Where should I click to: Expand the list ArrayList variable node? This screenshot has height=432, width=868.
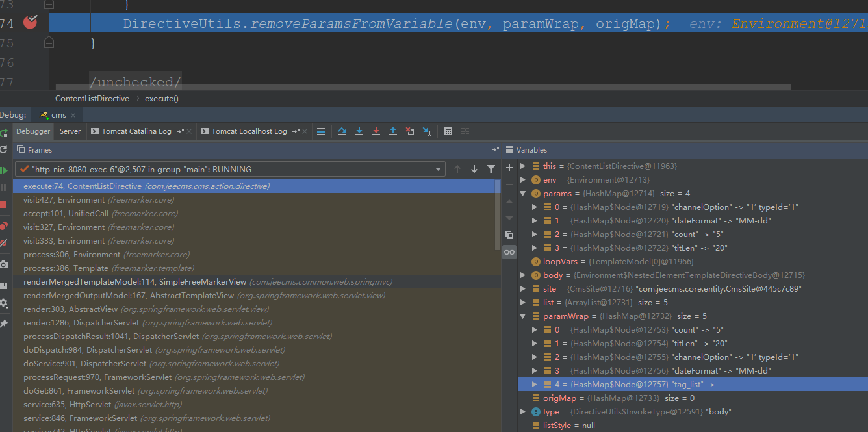coord(523,303)
